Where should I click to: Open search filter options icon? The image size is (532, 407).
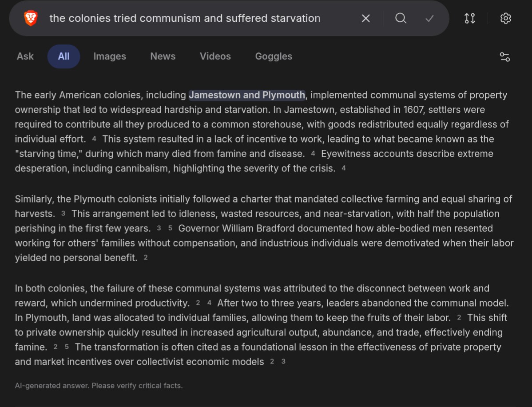504,57
